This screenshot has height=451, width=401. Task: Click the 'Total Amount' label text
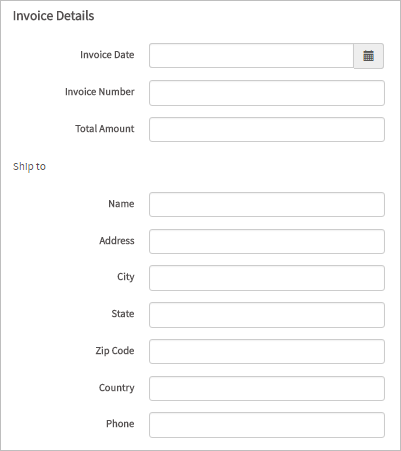coord(105,129)
